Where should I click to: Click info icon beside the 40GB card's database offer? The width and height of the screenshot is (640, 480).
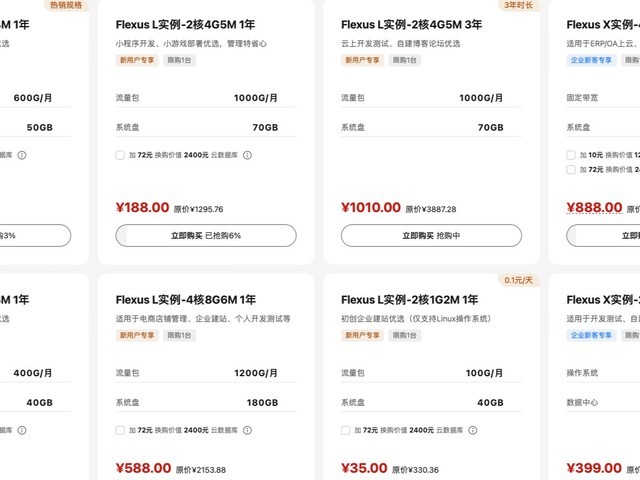pos(22,430)
